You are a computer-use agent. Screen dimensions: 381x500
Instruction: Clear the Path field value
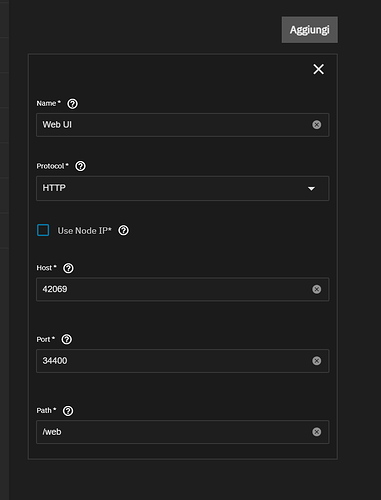(317, 432)
